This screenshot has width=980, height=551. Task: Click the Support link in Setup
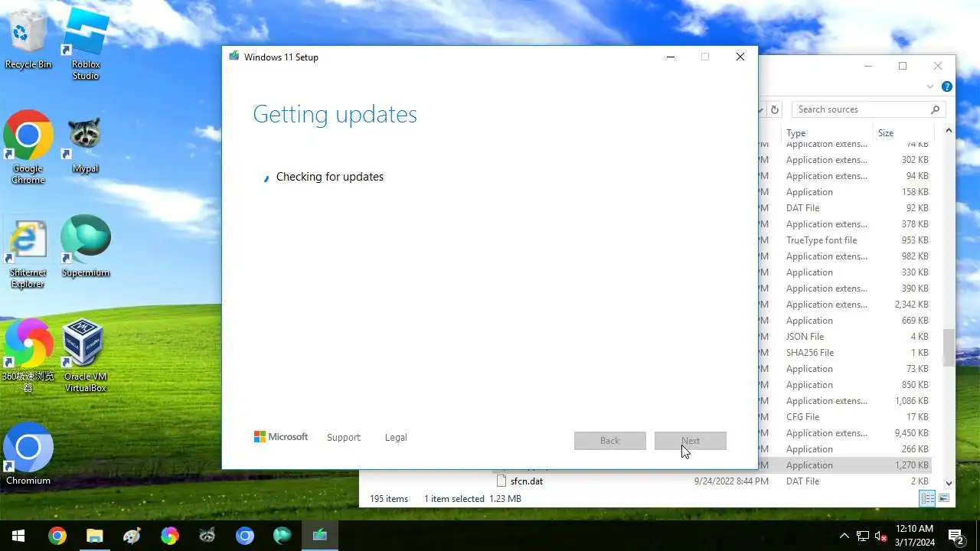tap(343, 438)
